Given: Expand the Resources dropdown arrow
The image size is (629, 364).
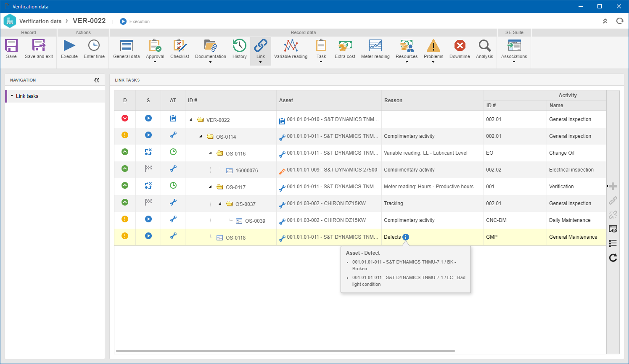Looking at the screenshot, I should (x=407, y=62).
